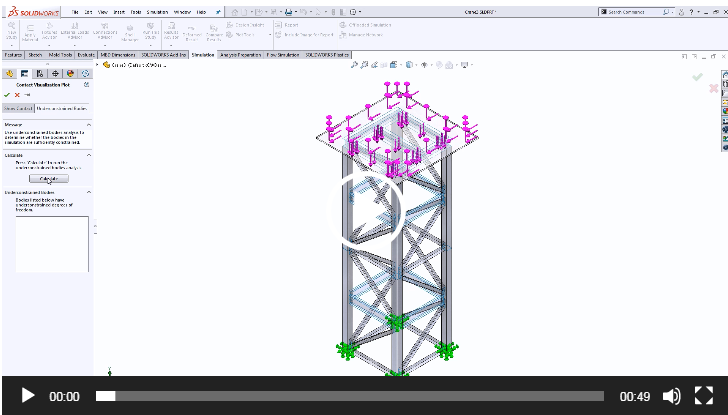
Task: Select the Evaluate ribbon tab
Action: pyautogui.click(x=87, y=56)
